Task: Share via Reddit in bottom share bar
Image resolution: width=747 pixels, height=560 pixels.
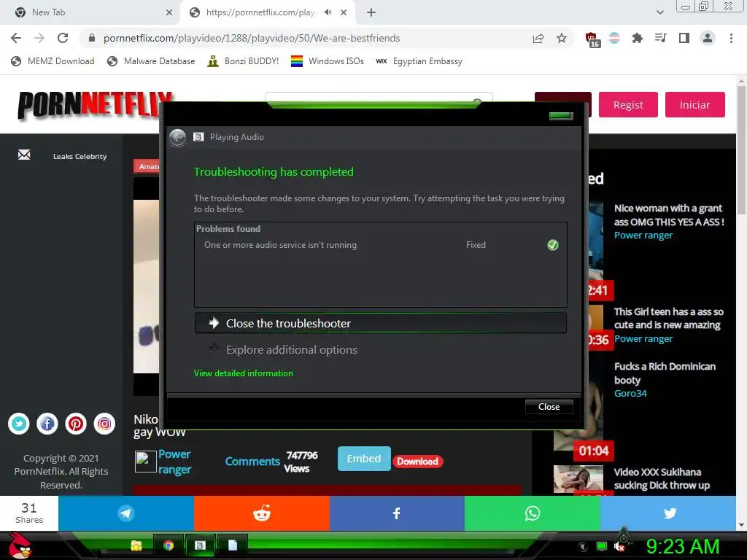Action: [x=262, y=513]
